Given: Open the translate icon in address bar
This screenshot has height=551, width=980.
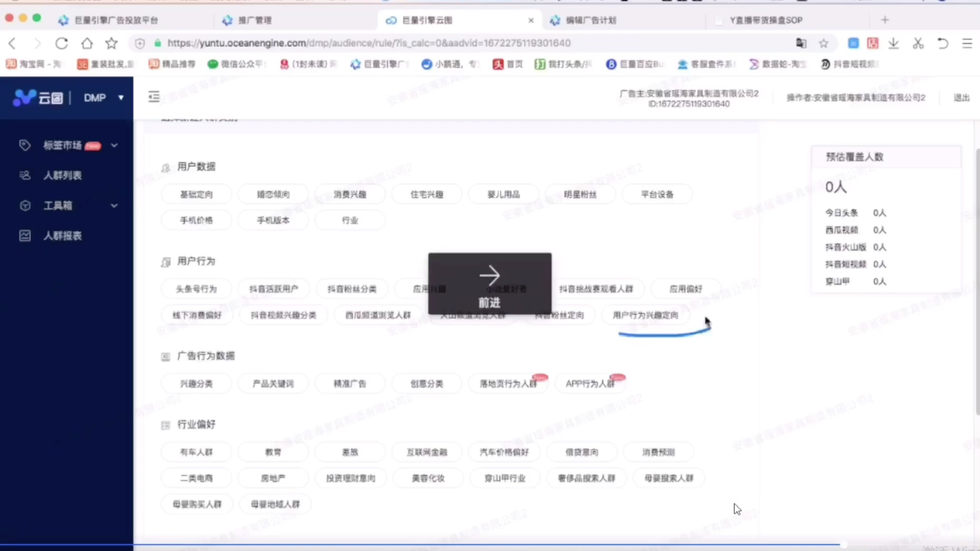Looking at the screenshot, I should (801, 43).
